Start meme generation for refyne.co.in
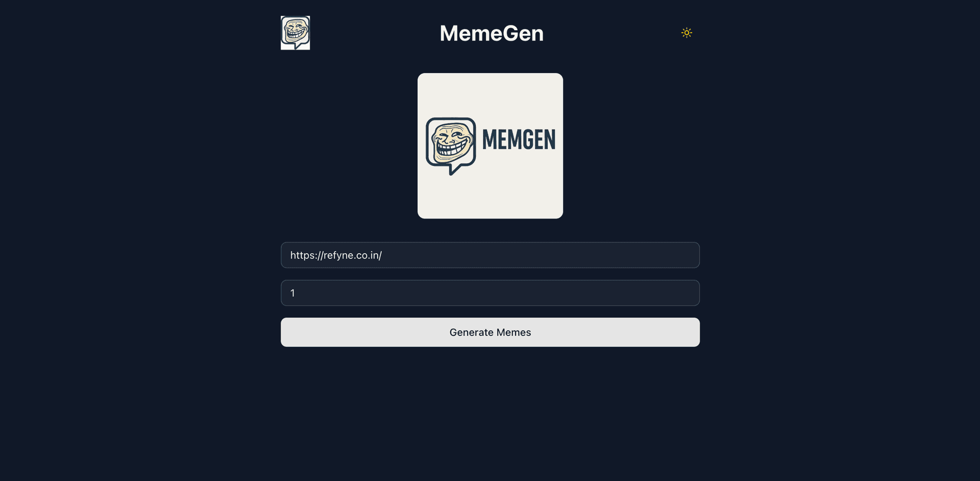 pyautogui.click(x=490, y=332)
